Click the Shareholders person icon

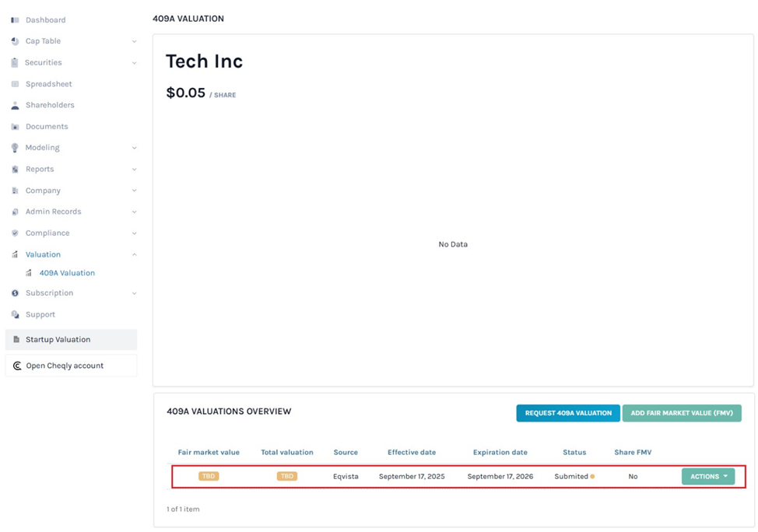click(15, 105)
